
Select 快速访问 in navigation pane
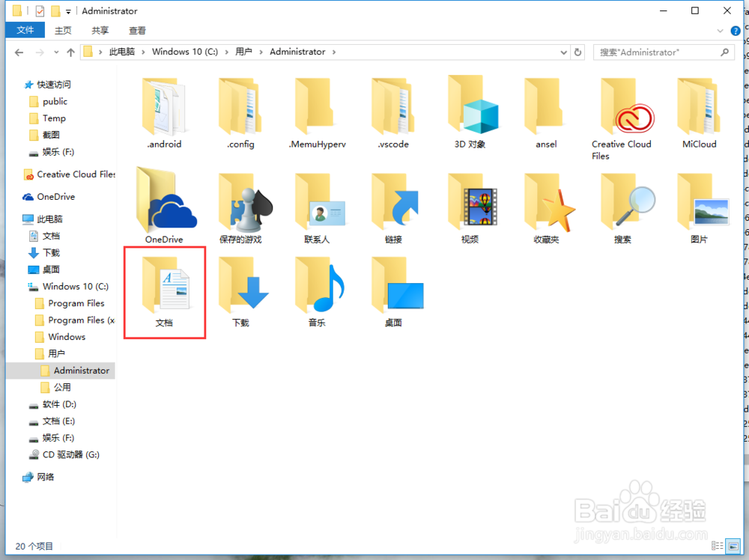point(53,85)
